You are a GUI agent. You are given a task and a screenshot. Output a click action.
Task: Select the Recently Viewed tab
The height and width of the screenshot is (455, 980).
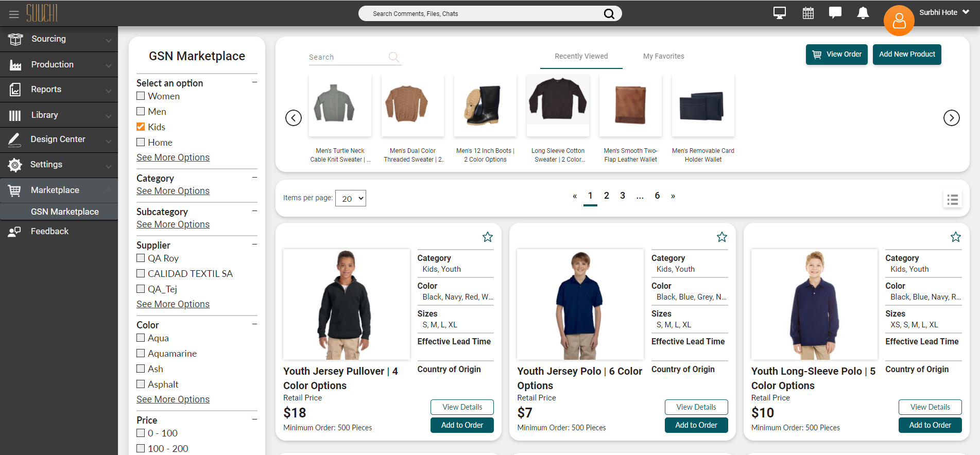[581, 56]
